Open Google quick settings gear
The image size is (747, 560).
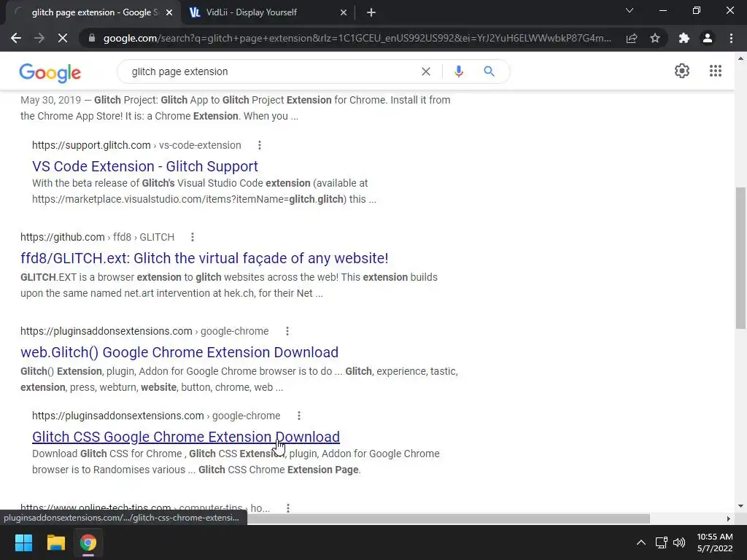coord(682,71)
